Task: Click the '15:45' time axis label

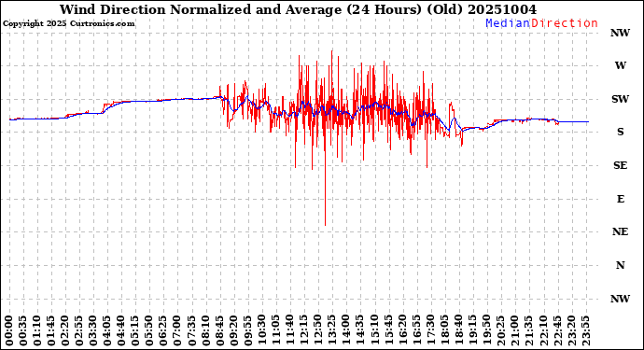Action: [387, 331]
